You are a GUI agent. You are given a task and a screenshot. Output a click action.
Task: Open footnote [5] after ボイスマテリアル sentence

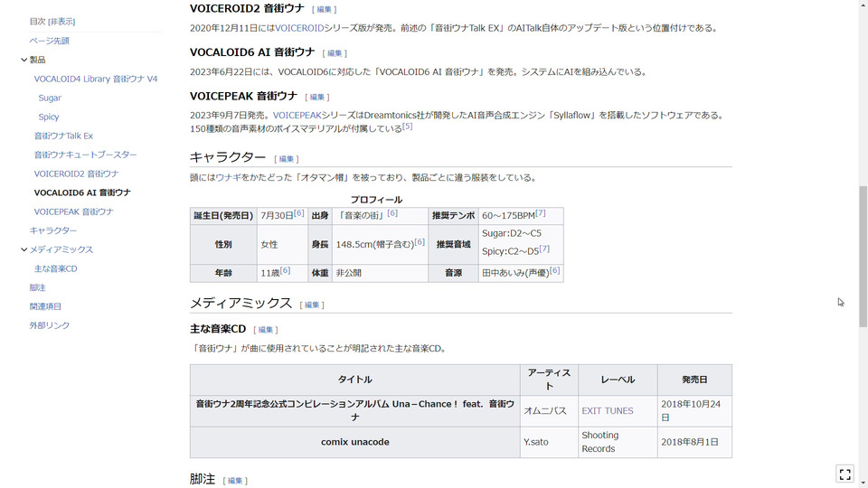[x=408, y=127]
